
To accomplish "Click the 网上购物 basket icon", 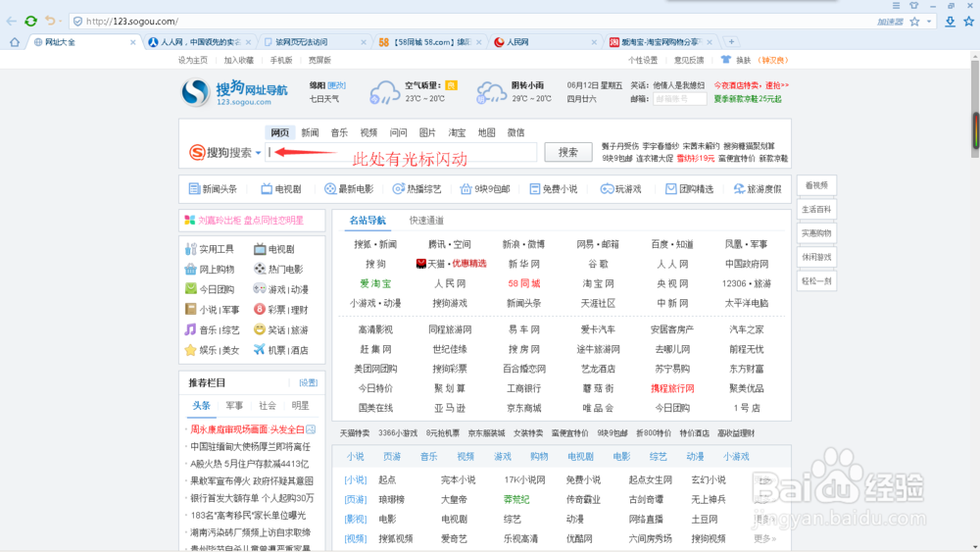I will [x=191, y=269].
